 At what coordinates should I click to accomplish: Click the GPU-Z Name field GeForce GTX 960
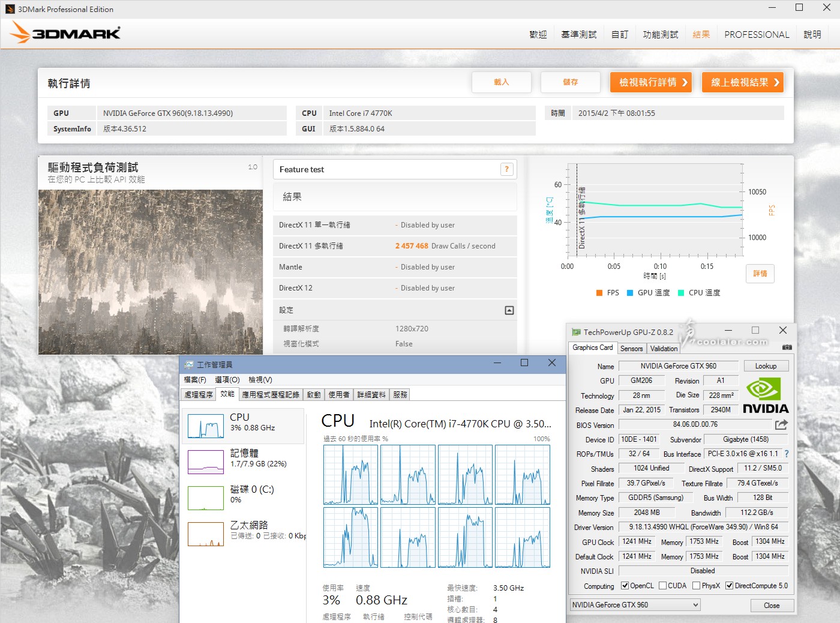679,366
